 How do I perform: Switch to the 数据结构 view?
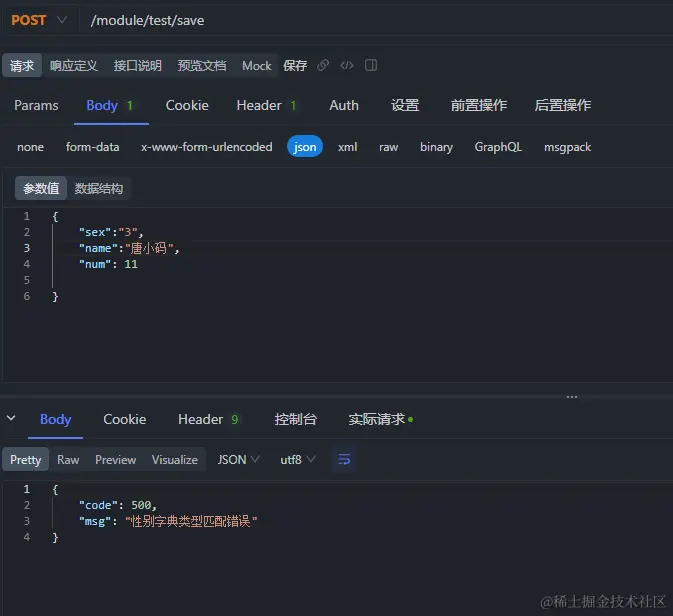(x=99, y=188)
